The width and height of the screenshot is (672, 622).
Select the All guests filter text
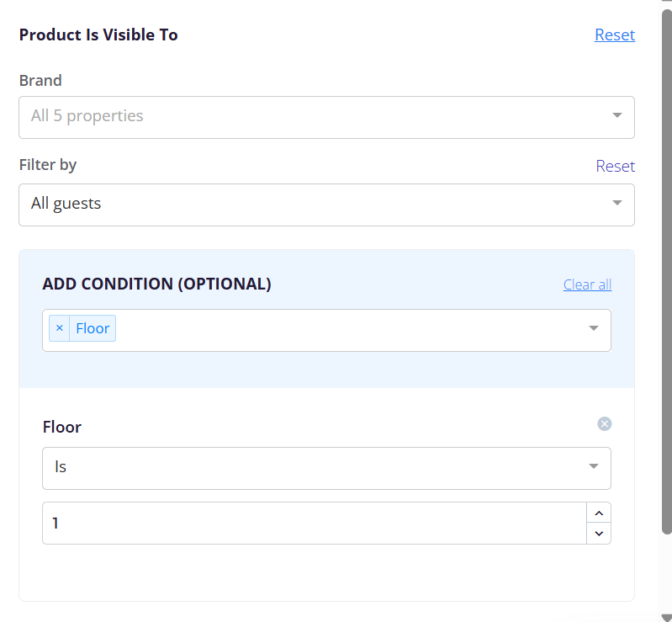tap(66, 204)
